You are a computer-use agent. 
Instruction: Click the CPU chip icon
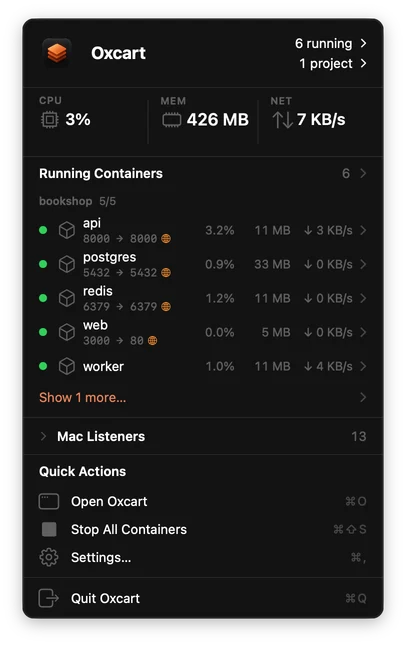point(50,120)
